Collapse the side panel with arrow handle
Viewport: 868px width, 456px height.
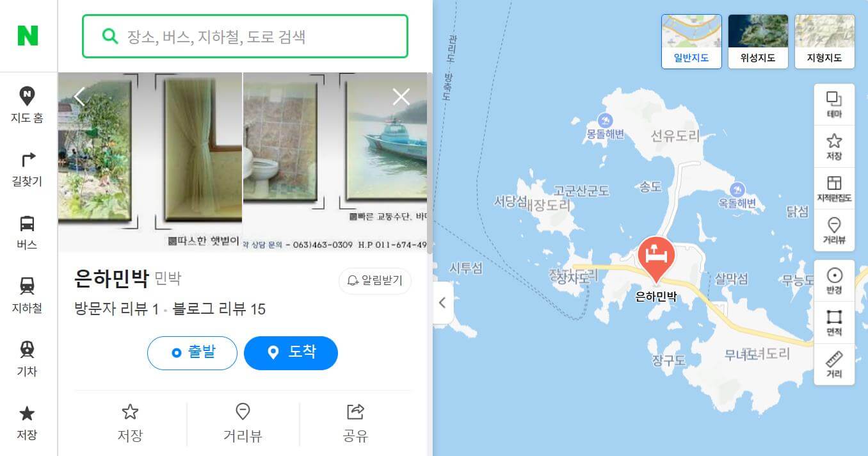(443, 303)
